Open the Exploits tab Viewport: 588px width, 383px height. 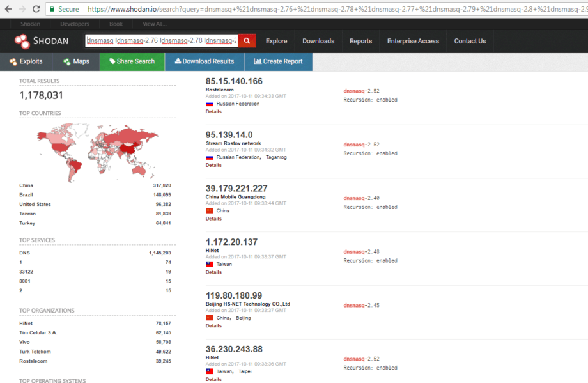[26, 61]
